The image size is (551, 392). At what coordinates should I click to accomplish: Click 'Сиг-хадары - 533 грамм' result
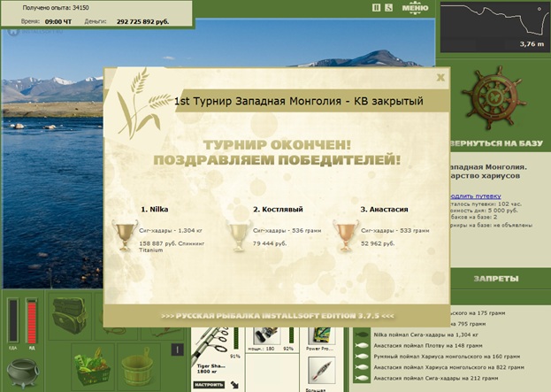click(395, 231)
